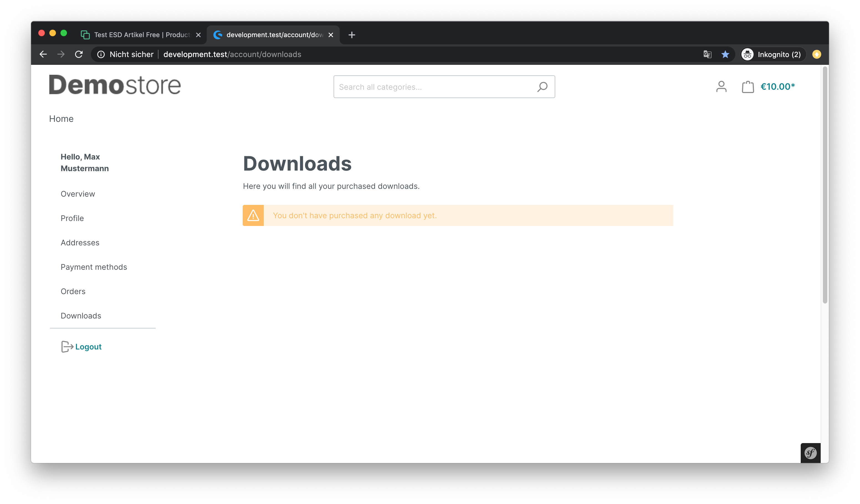Viewport: 860px width, 504px height.
Task: Click the browser reload icon
Action: (79, 55)
